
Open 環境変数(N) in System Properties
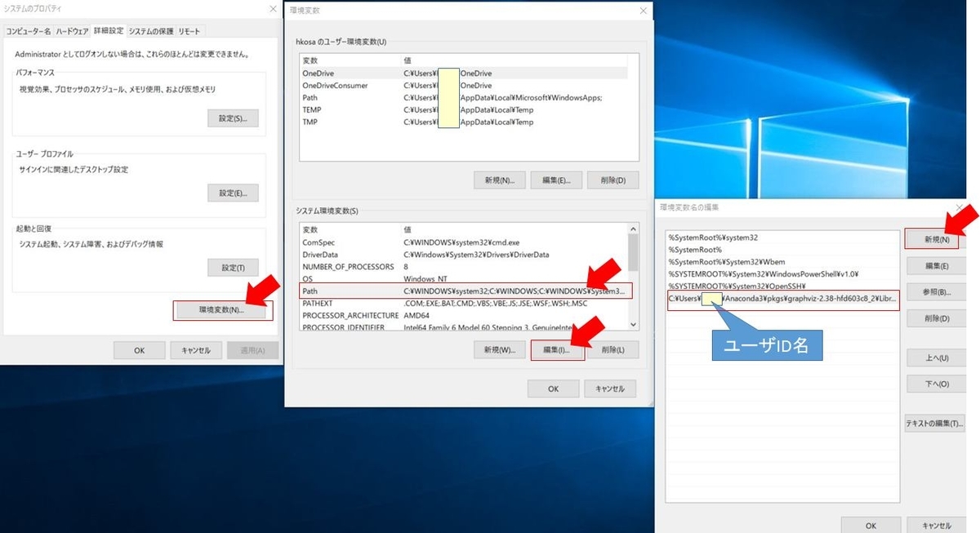tap(222, 310)
